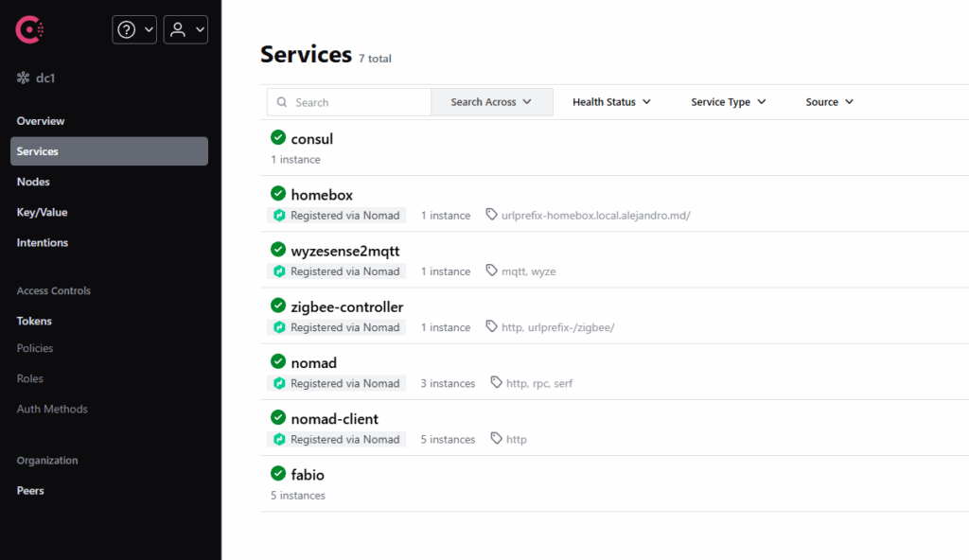Open the help question mark menu
969x560 pixels.
[134, 29]
